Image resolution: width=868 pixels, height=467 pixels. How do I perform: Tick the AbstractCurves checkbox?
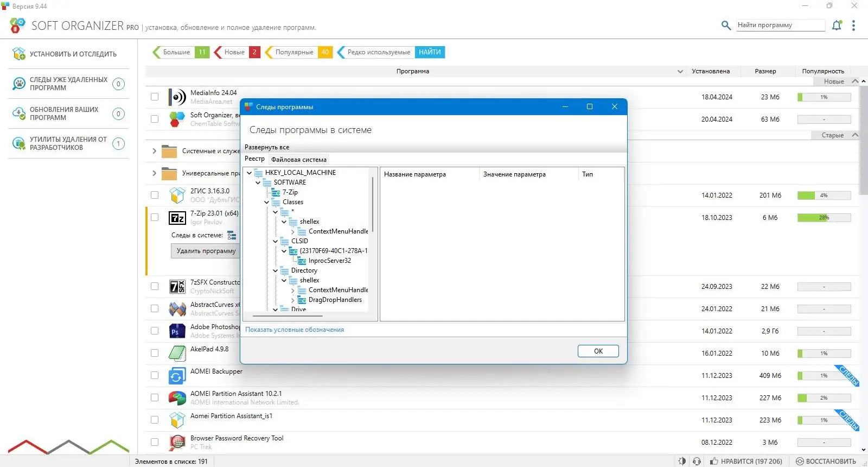pyautogui.click(x=155, y=308)
